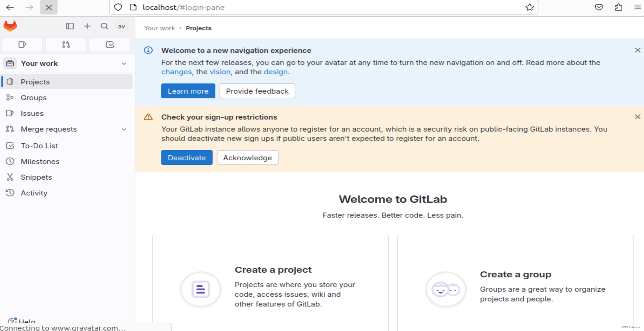Screen dimensions: 644x331
Task: Open To-Do List in the sidebar
Action: tap(67, 145)
